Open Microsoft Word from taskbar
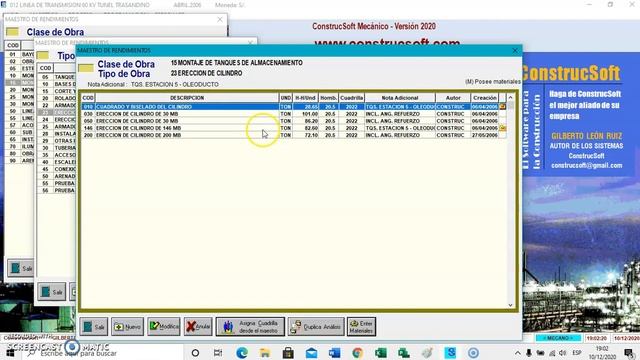The width and height of the screenshot is (640, 360). [334, 353]
